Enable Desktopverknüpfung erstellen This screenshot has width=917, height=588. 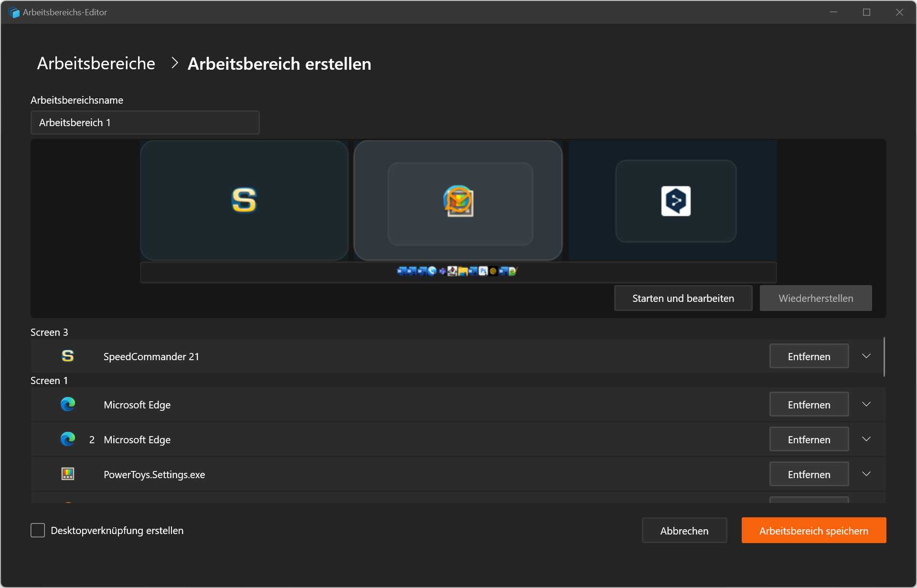(x=38, y=530)
